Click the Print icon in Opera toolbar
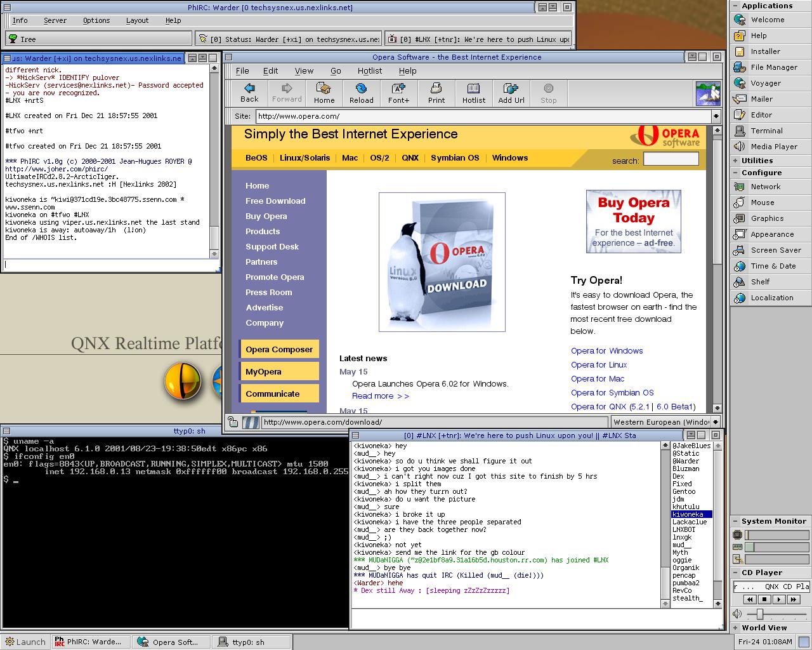Screen dimensions: 812x650 click(436, 93)
